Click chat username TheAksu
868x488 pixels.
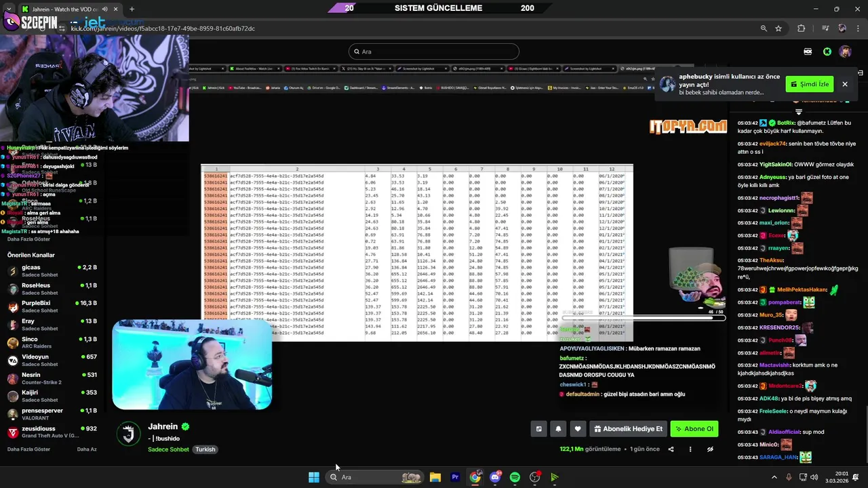(x=771, y=260)
